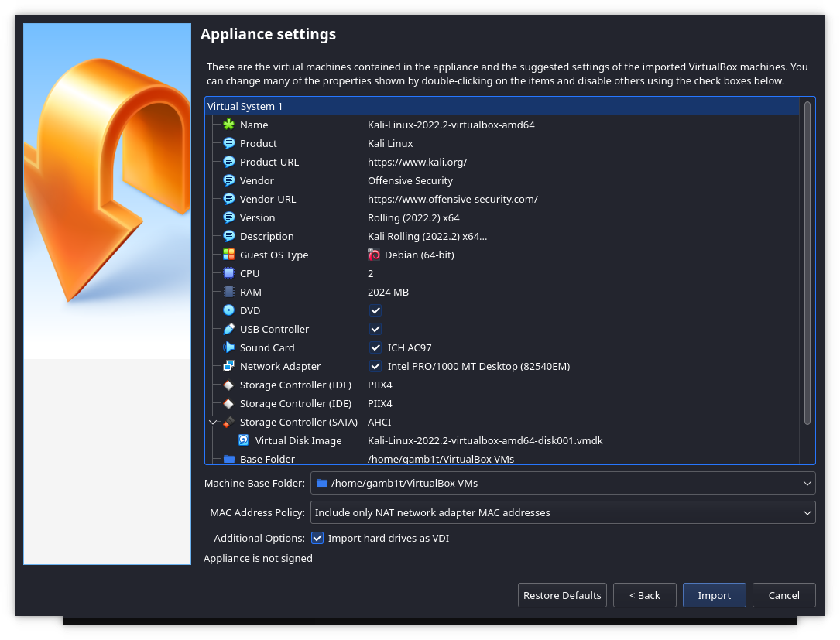Click the CPU chip icon
The image size is (840, 640).
[228, 273]
